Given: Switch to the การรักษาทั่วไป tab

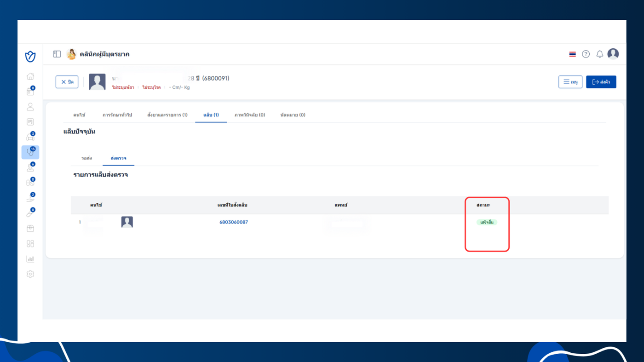Looking at the screenshot, I should (117, 115).
